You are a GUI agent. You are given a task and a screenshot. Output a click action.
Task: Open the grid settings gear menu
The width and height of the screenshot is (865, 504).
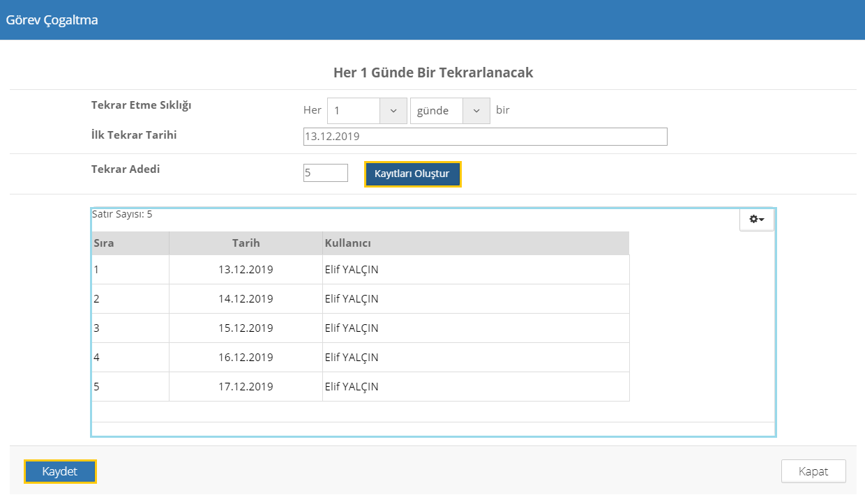click(x=756, y=220)
